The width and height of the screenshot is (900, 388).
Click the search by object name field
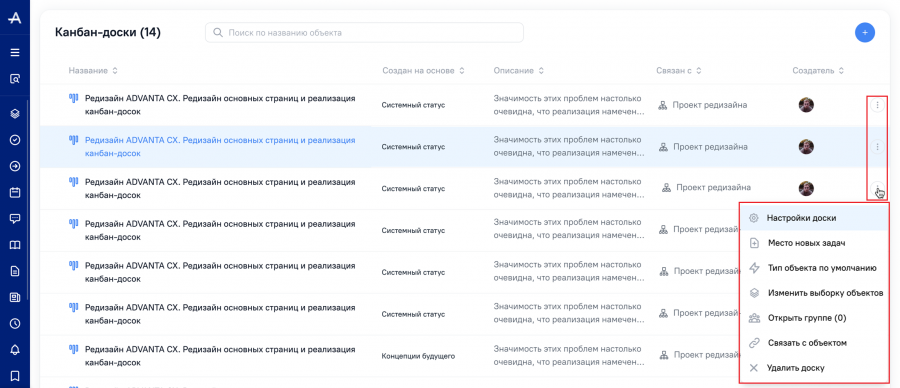(364, 33)
